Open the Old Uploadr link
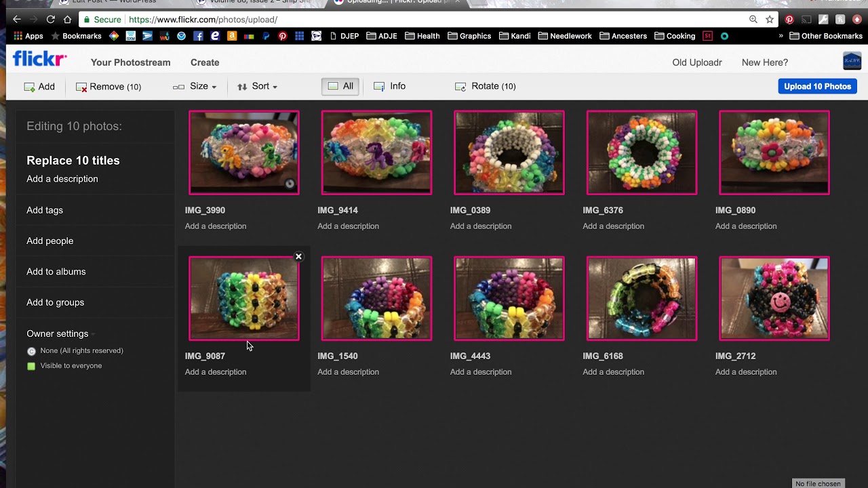The image size is (868, 488). click(x=697, y=62)
